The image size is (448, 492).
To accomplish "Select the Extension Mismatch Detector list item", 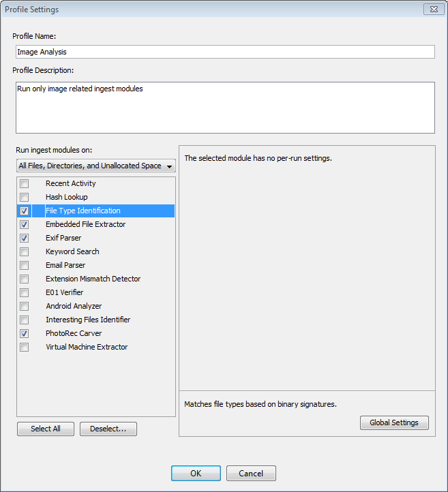I will click(x=93, y=279).
